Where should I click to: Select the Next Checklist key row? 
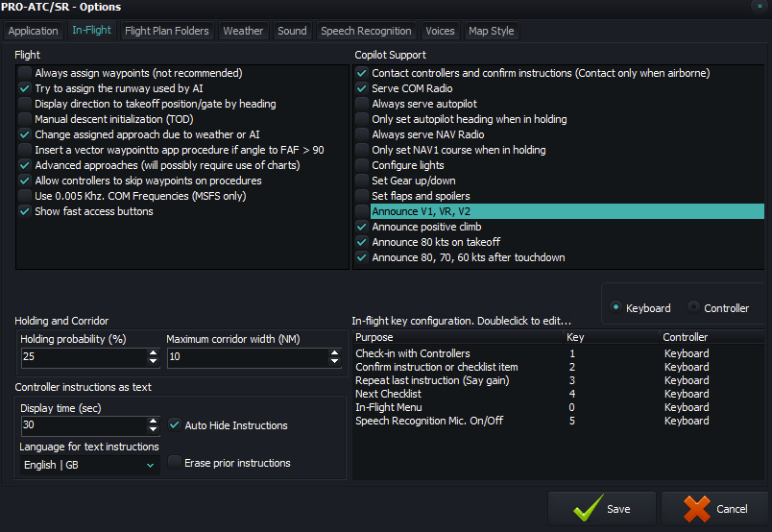(x=558, y=394)
